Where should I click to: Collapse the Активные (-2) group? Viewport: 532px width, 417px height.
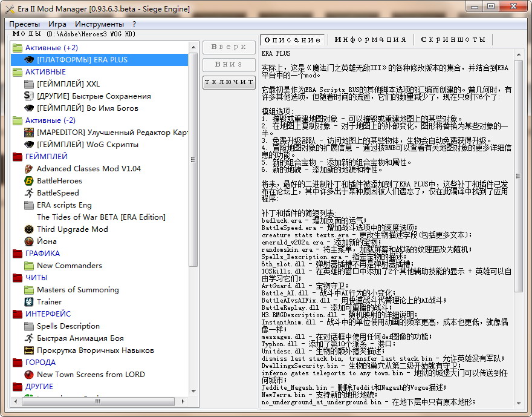(18, 120)
